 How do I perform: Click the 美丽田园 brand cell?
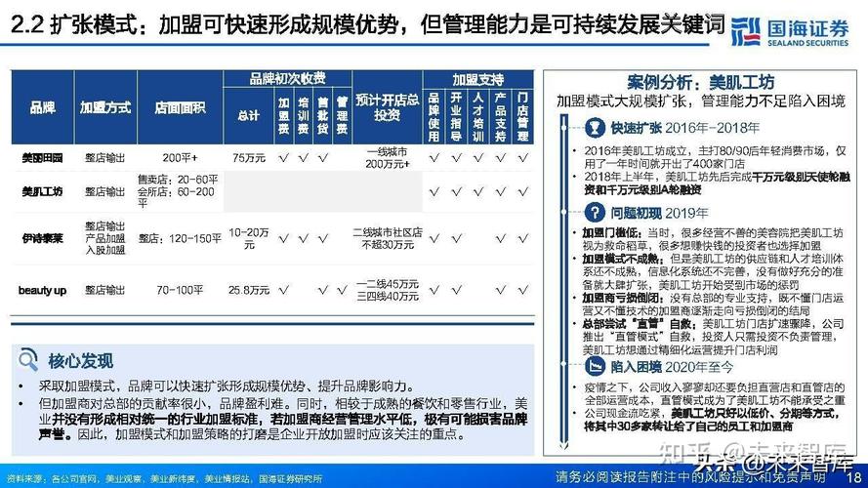click(42, 158)
